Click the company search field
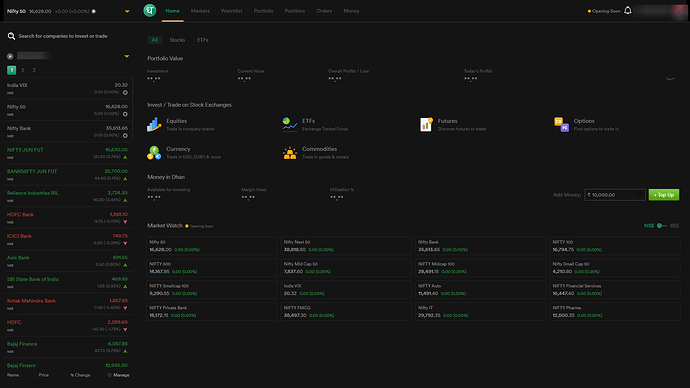 69,36
